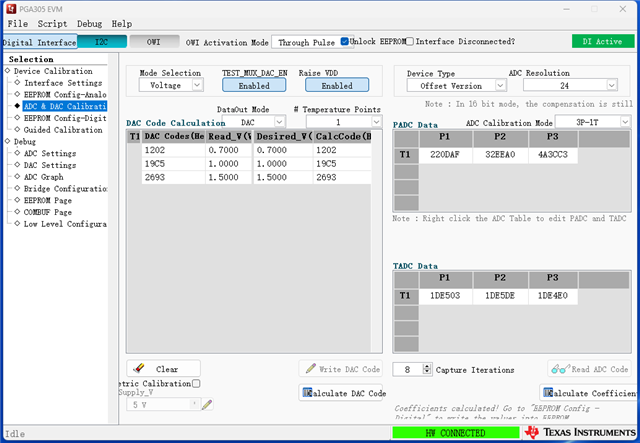Toggle the Interface Disconnected checkbox
This screenshot has width=640, height=443.
[x=409, y=41]
